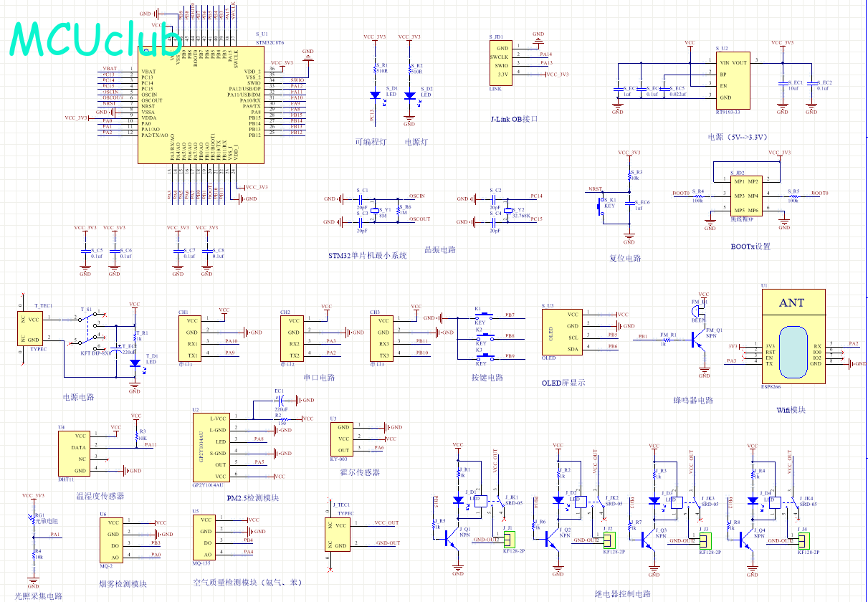The width and height of the screenshot is (868, 602).
Task: Select serial connector CH3
Action: click(382, 338)
